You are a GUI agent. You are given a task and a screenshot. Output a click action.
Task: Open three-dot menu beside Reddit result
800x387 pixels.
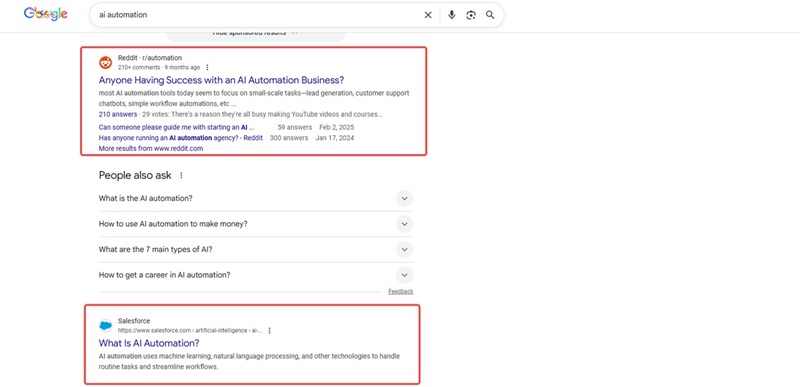tap(207, 67)
